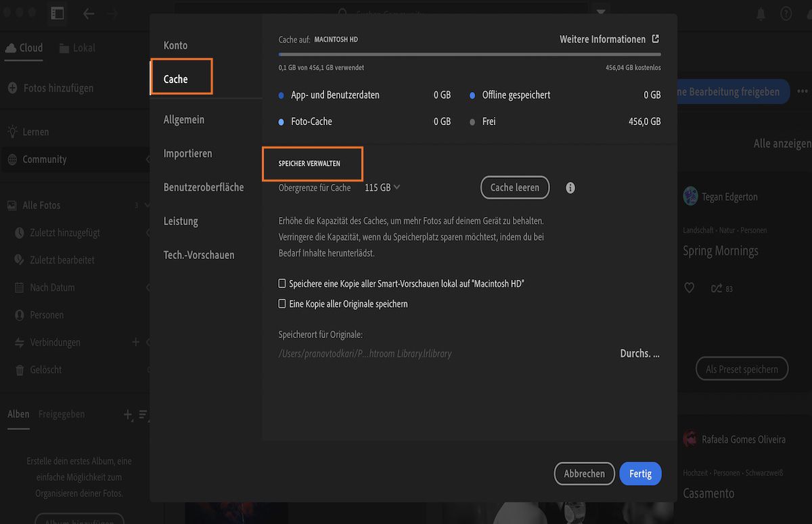Click the Cache leeren button
The image size is (812, 524).
click(x=514, y=187)
